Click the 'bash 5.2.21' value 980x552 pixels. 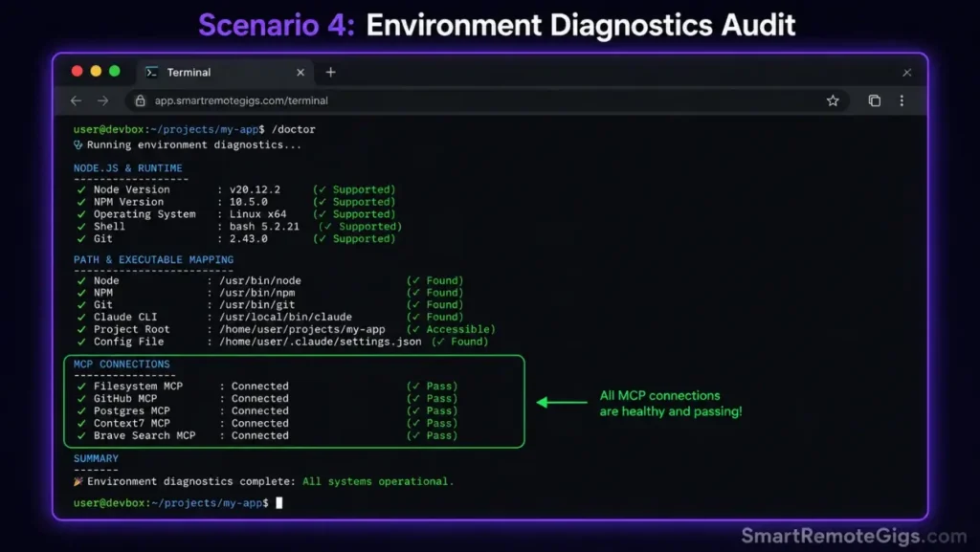(x=264, y=226)
